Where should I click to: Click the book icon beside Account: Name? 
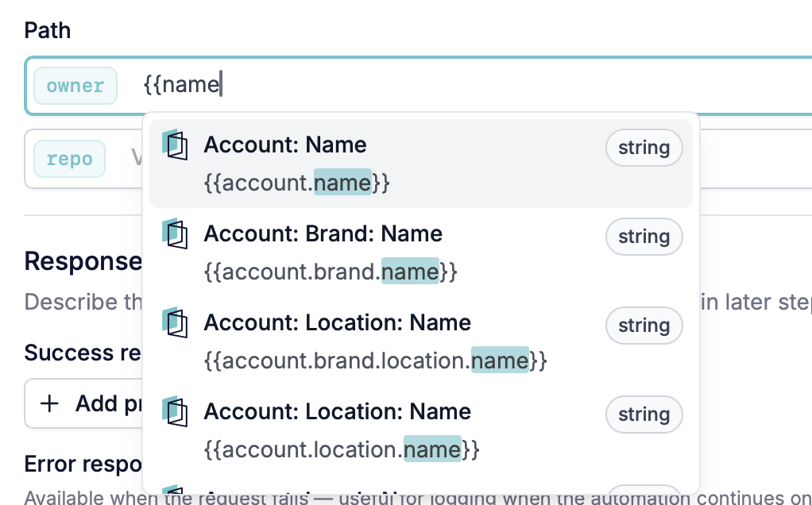point(175,145)
